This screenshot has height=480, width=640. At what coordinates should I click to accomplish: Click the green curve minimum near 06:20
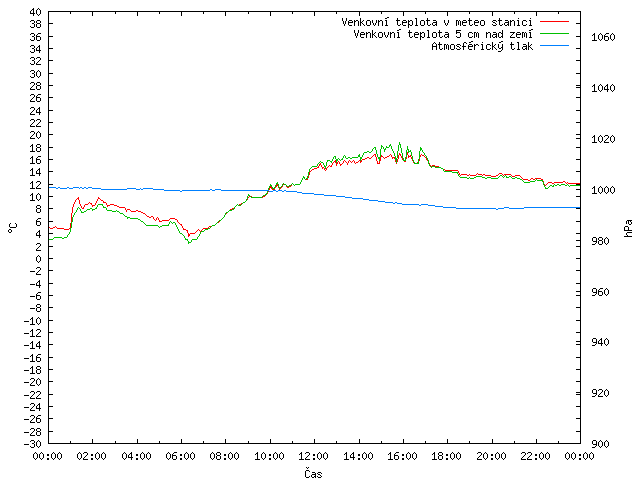[x=189, y=242]
